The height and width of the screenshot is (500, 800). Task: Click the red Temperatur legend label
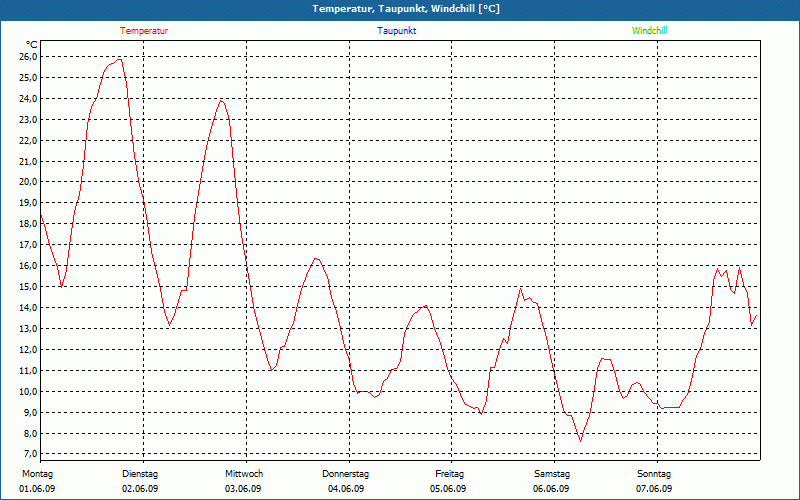144,31
